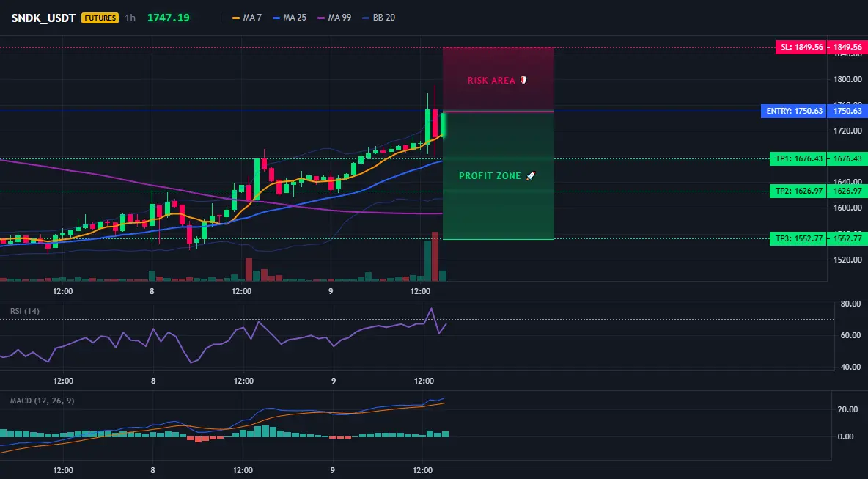Click the 1600.00 price axis value
Screen dimensions: 868x479
point(847,208)
